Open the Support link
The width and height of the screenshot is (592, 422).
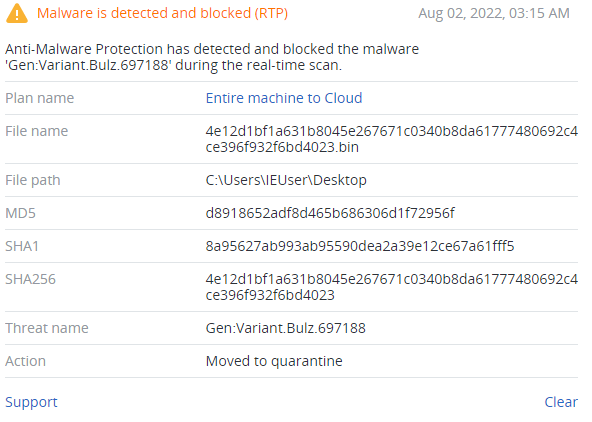coord(31,402)
